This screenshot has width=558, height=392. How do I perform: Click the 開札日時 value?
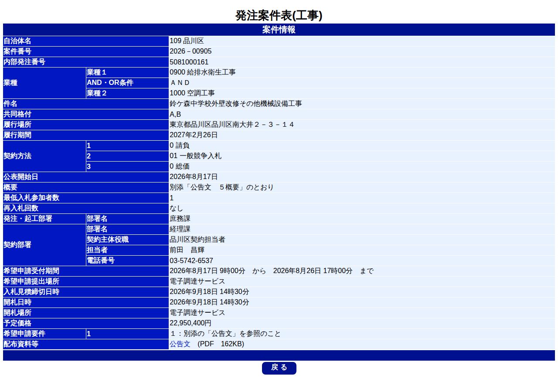point(209,302)
